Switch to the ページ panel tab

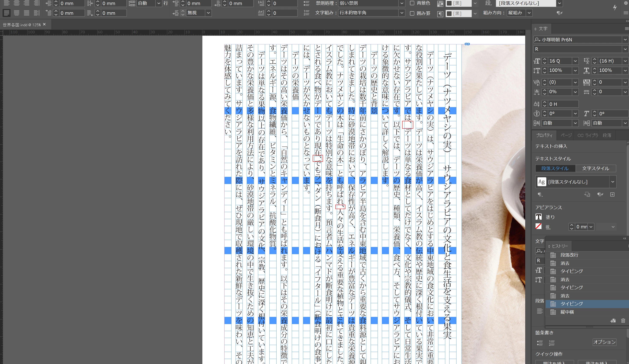pyautogui.click(x=566, y=135)
